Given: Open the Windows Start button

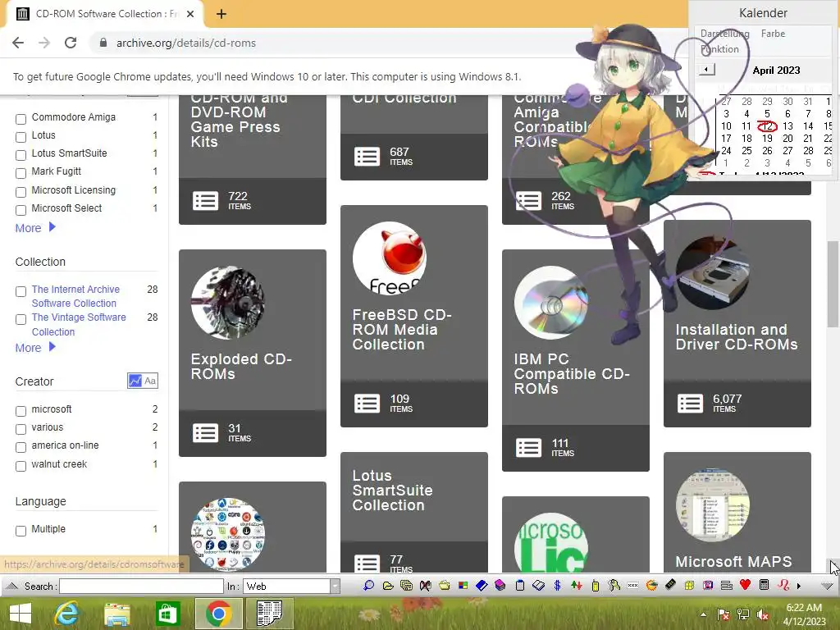Looking at the screenshot, I should click(x=21, y=614).
